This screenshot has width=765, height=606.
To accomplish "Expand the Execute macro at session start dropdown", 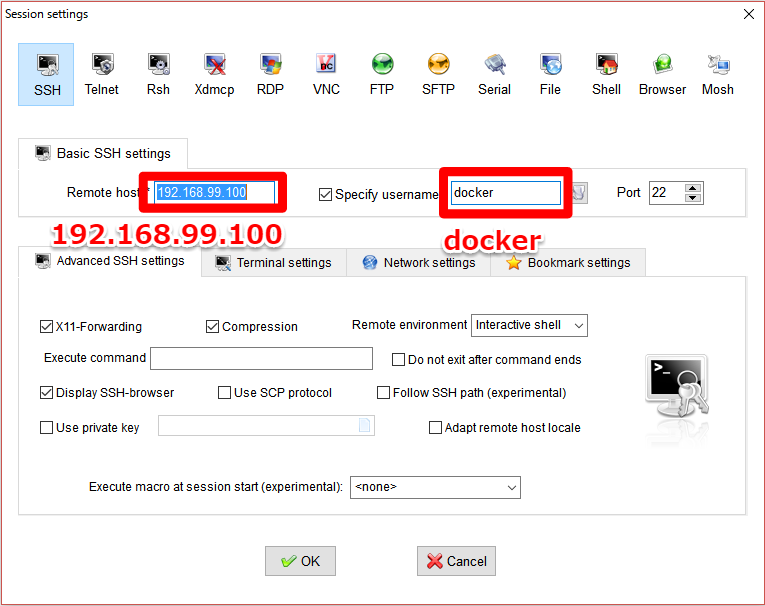I will (x=435, y=487).
